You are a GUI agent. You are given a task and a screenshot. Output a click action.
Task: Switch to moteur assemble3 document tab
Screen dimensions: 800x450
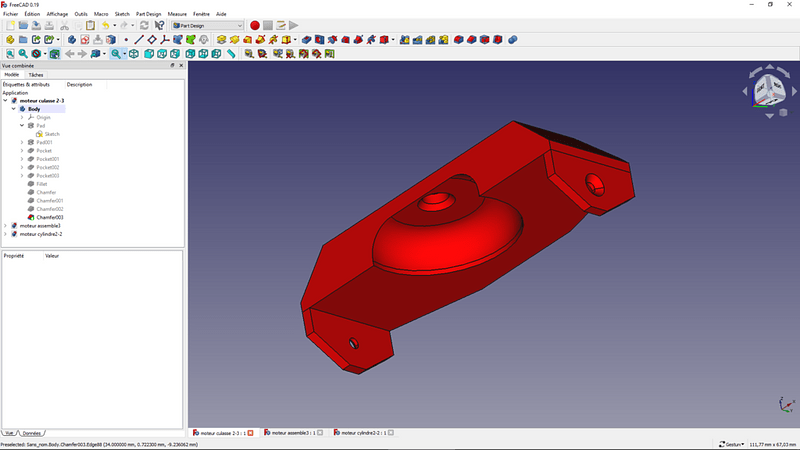[293, 433]
